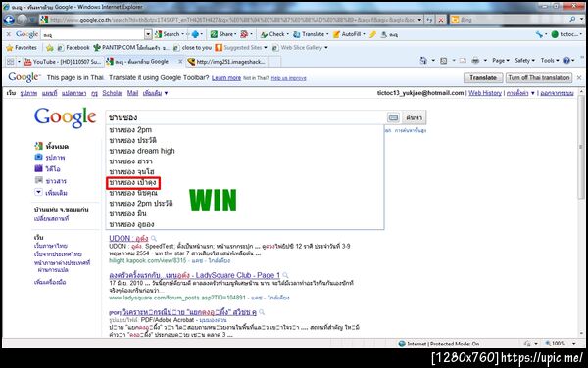Click the tictoc account button in Google Toolbar
The width and height of the screenshot is (588, 368).
tap(566, 34)
